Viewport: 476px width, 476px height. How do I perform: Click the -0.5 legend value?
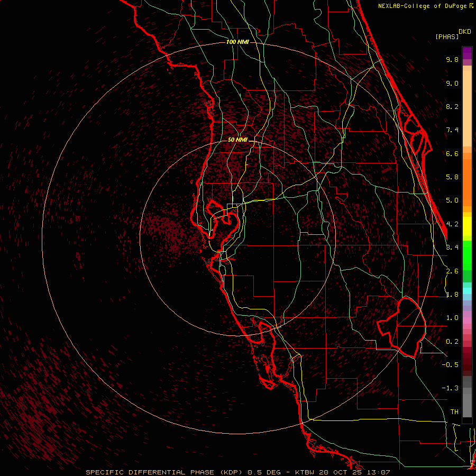tap(450, 365)
